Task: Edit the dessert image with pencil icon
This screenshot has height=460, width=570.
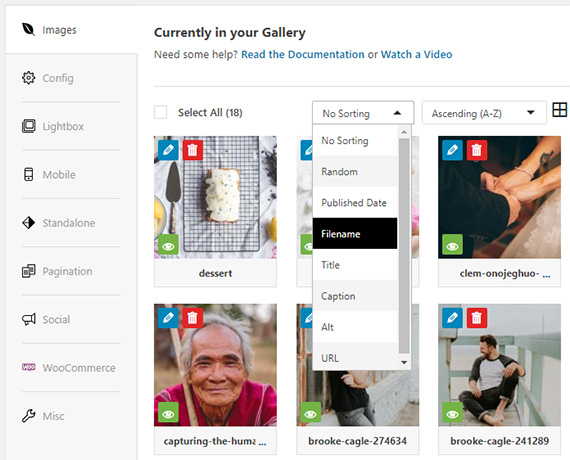Action: click(168, 150)
